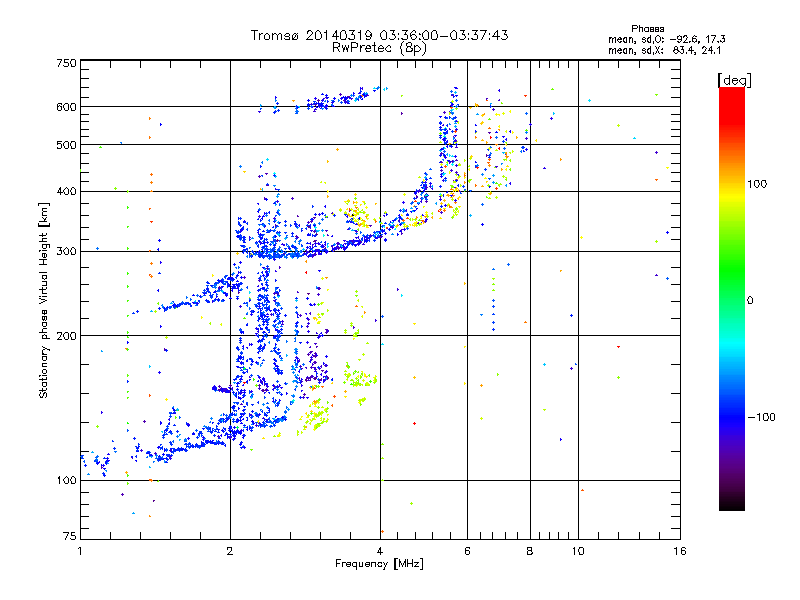
Task: Click the x-axis tick label '8'
Action: click(530, 551)
